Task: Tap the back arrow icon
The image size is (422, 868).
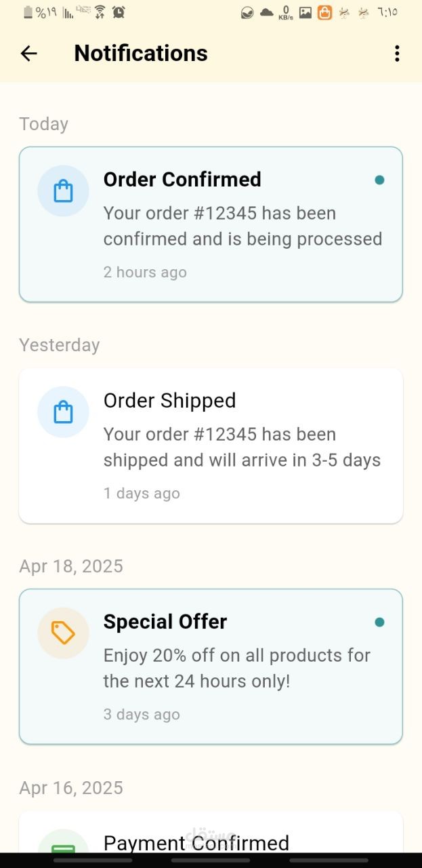Action: point(28,54)
